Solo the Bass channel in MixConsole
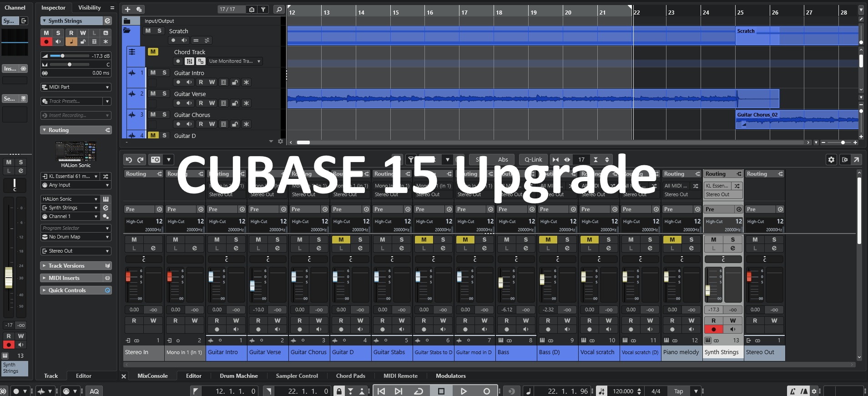This screenshot has width=868, height=396. coord(525,239)
